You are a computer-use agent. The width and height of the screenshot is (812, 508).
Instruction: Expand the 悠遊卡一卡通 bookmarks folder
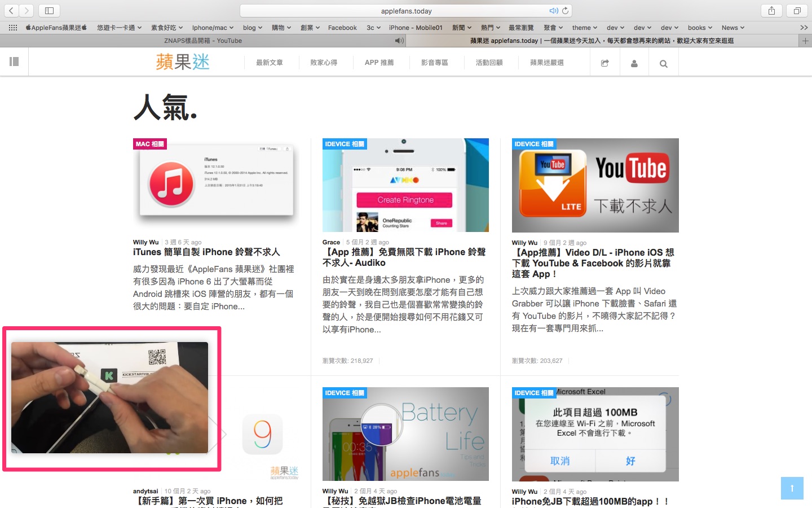(119, 28)
